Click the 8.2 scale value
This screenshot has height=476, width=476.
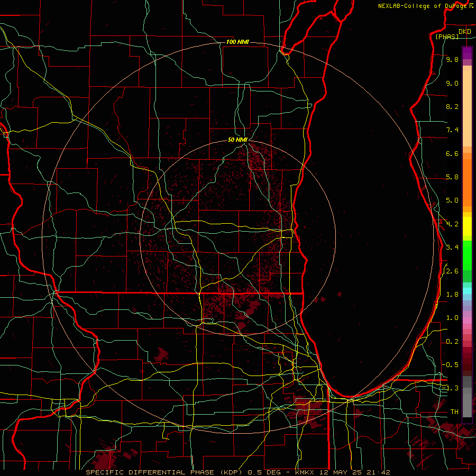click(452, 106)
